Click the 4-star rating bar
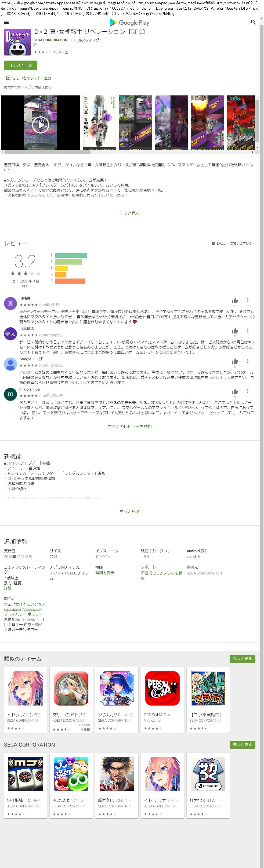 (x=68, y=262)
